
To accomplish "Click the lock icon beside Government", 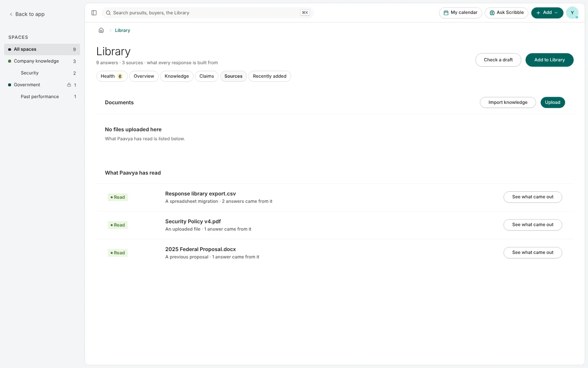I will coord(69,85).
